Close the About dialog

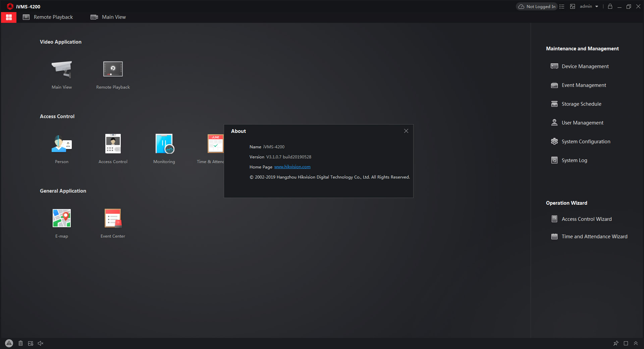pos(406,131)
